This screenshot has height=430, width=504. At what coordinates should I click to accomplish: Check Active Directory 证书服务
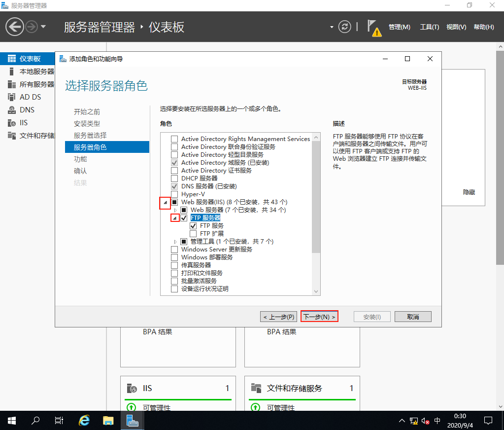pos(174,171)
